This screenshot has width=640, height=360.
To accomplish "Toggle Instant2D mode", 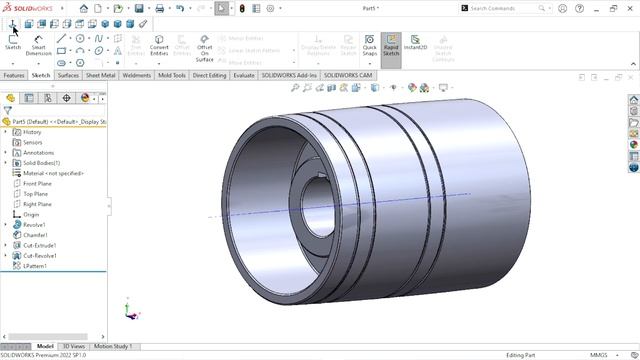I will point(415,42).
